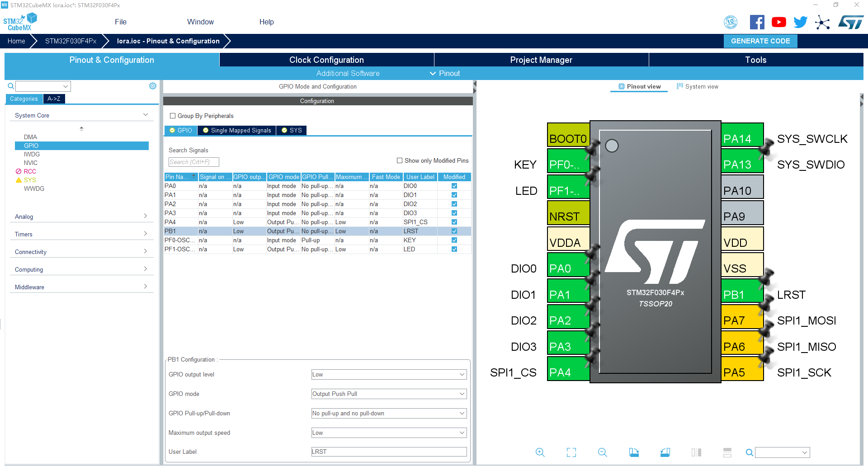Expand the Connectivity category
The height and width of the screenshot is (466, 868).
coord(81,252)
